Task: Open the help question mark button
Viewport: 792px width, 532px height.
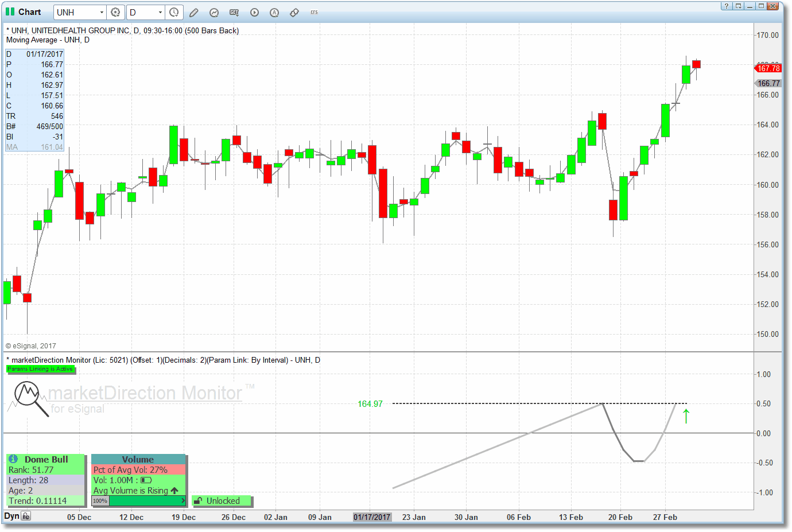Action: [727, 6]
